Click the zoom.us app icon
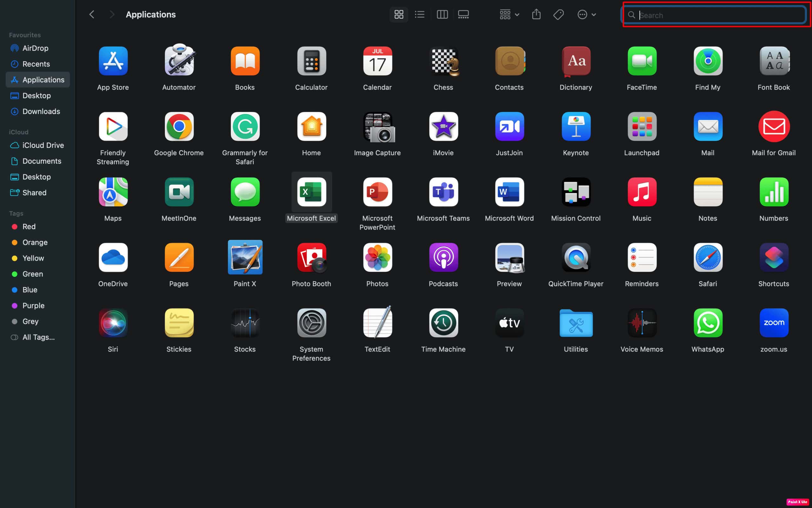 click(774, 323)
